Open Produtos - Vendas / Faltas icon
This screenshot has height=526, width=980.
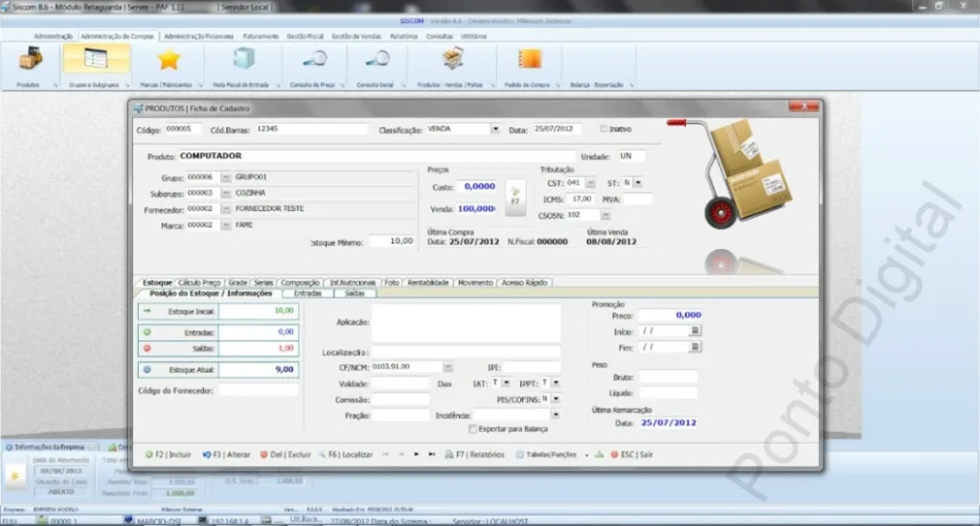[x=452, y=60]
